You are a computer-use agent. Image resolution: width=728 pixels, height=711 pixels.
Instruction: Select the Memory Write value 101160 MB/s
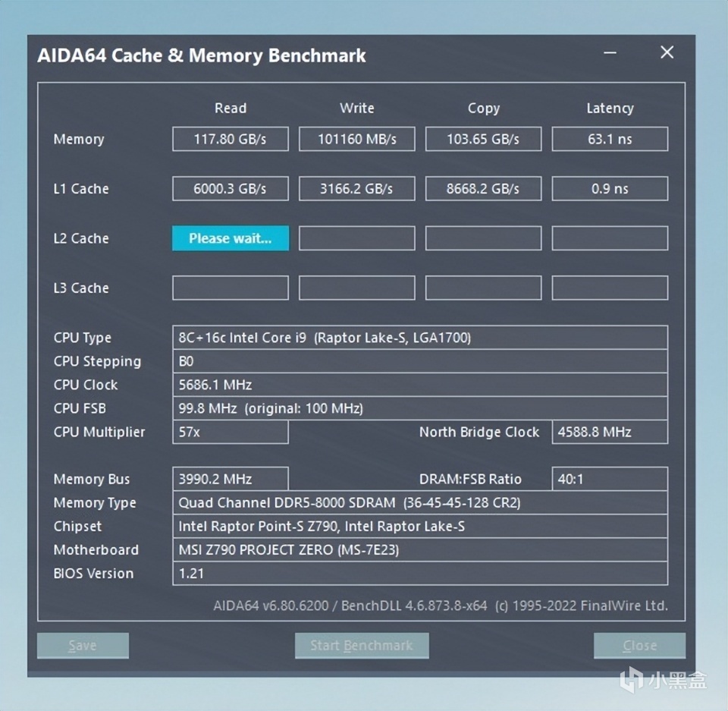click(x=356, y=139)
